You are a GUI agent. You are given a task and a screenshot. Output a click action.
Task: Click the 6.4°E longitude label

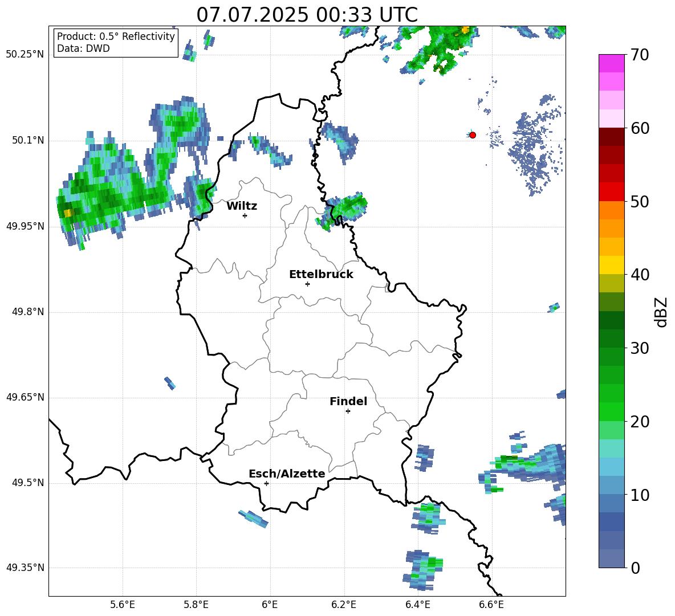tap(417, 605)
